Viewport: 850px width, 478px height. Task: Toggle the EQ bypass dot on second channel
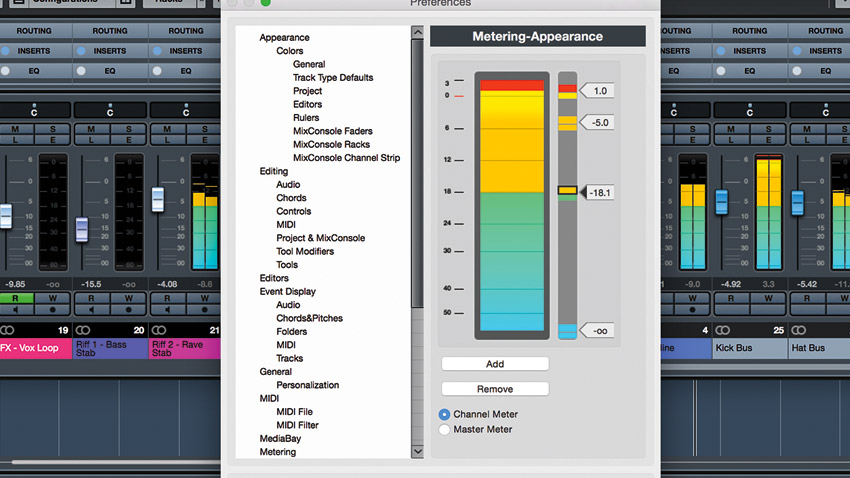click(81, 71)
